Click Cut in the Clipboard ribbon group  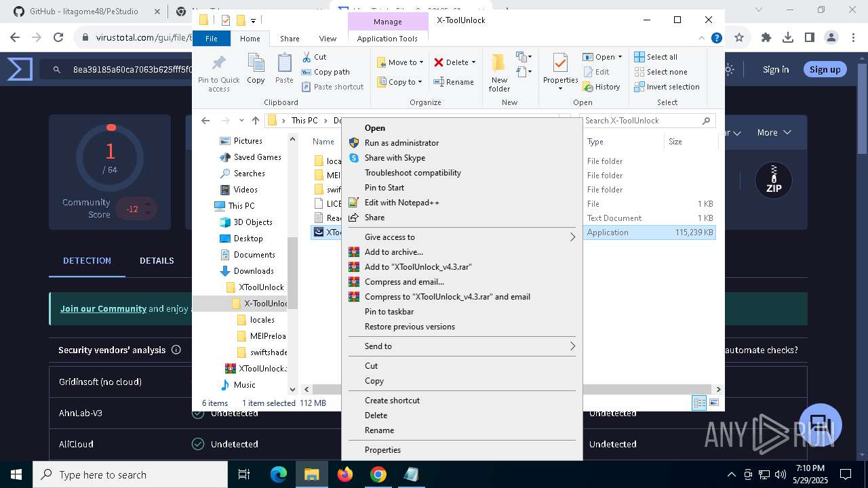tap(314, 57)
